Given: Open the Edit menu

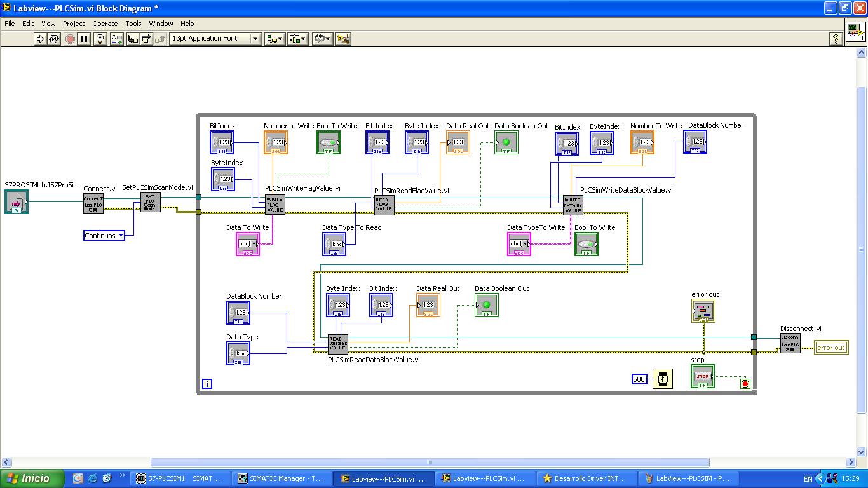Looking at the screenshot, I should coord(28,24).
